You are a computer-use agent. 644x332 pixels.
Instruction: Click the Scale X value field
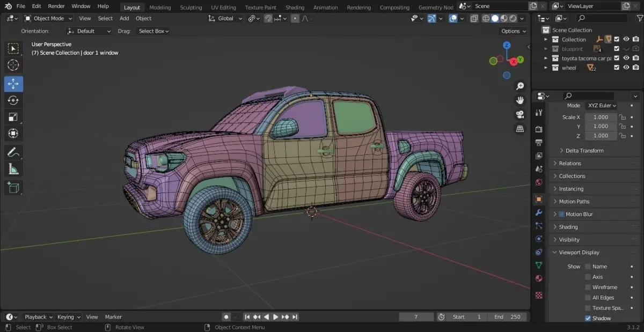pyautogui.click(x=601, y=117)
